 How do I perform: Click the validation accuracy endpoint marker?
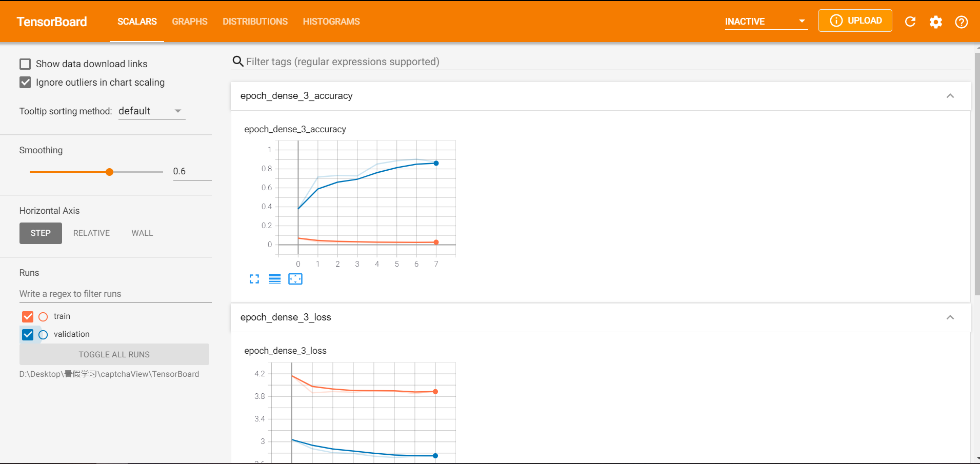point(436,164)
